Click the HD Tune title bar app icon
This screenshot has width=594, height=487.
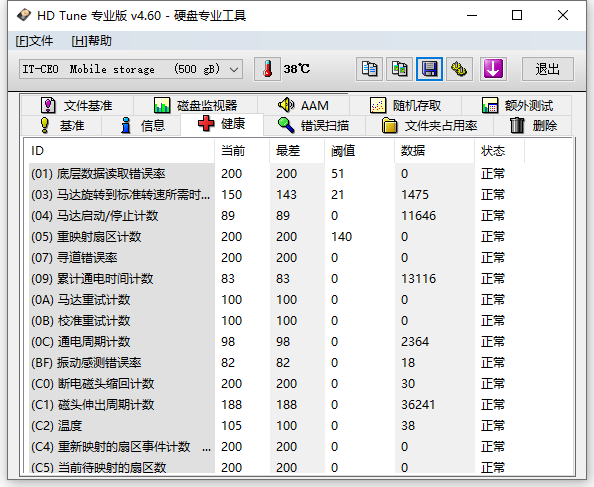tap(23, 15)
